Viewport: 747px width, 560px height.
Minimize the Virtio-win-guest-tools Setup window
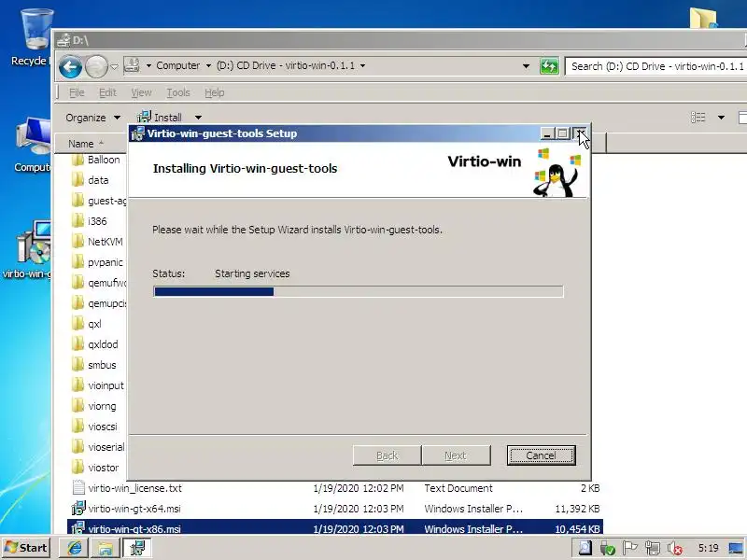point(547,133)
